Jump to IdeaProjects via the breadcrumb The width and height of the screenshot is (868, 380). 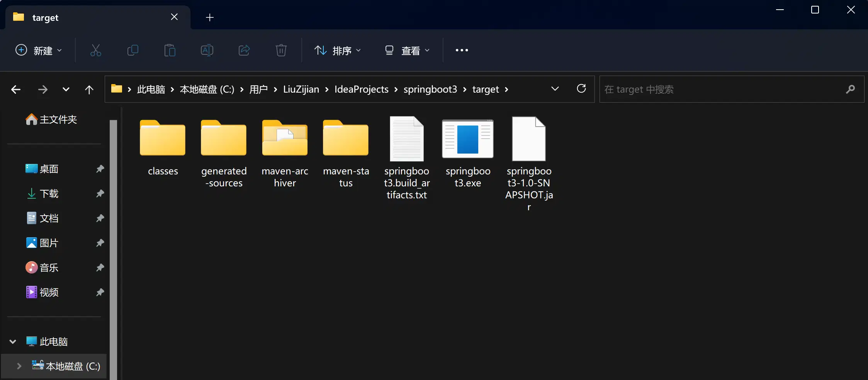click(361, 89)
